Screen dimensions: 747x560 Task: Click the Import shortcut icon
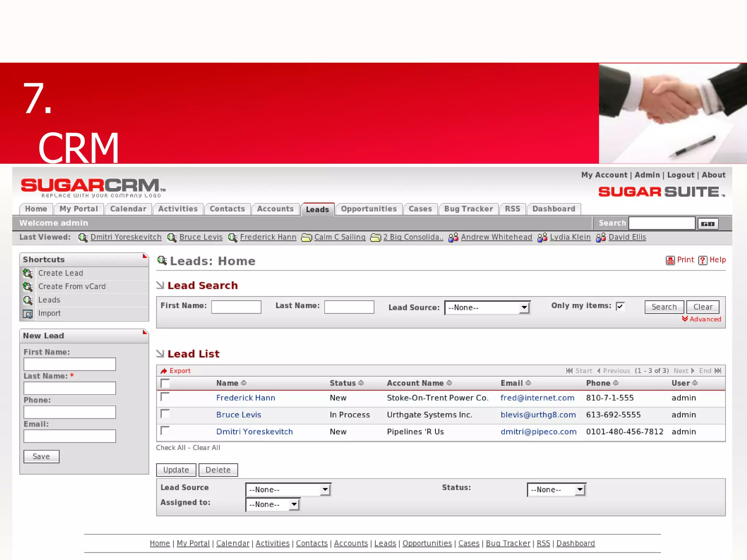[28, 314]
